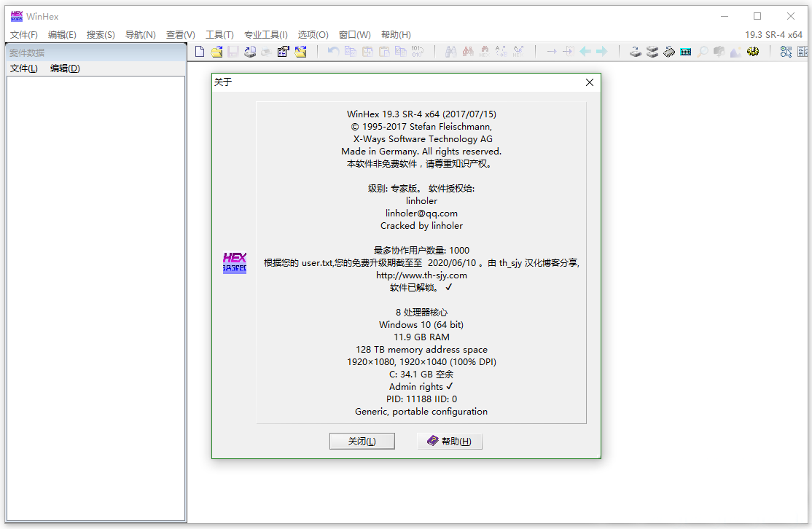This screenshot has height=529, width=812.
Task: Click the Go To Sector icon
Action: [568, 51]
